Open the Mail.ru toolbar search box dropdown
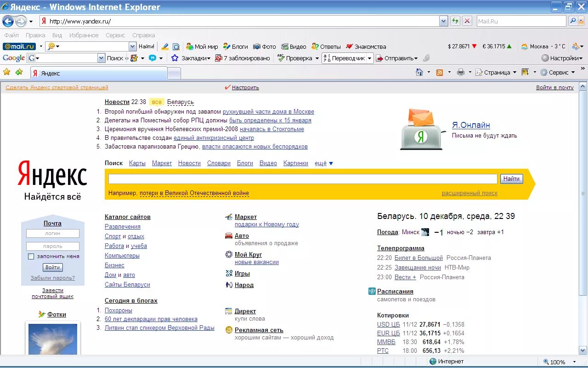The image size is (588, 368). (132, 46)
